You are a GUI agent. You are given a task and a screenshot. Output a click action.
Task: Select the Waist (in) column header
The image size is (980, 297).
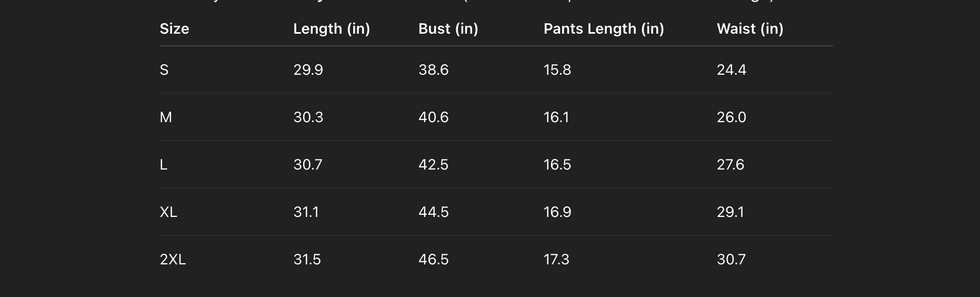click(x=750, y=28)
